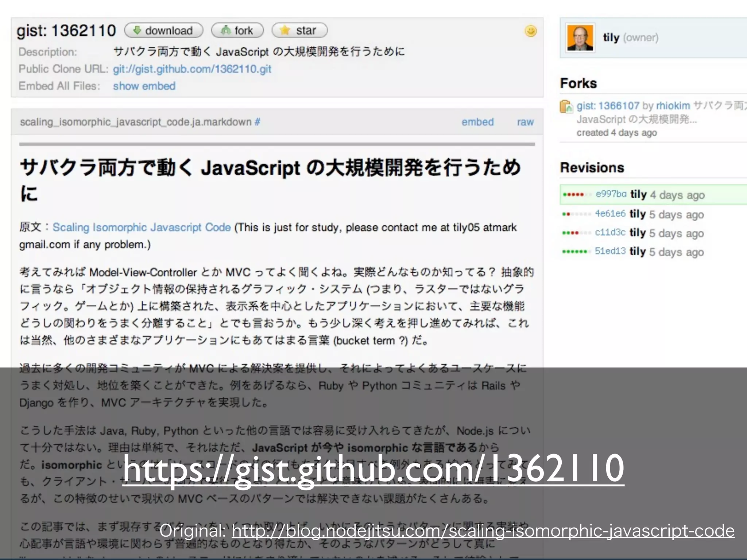Open the blog.nodejitsu.com original article link
The width and height of the screenshot is (747, 560).
point(483,531)
